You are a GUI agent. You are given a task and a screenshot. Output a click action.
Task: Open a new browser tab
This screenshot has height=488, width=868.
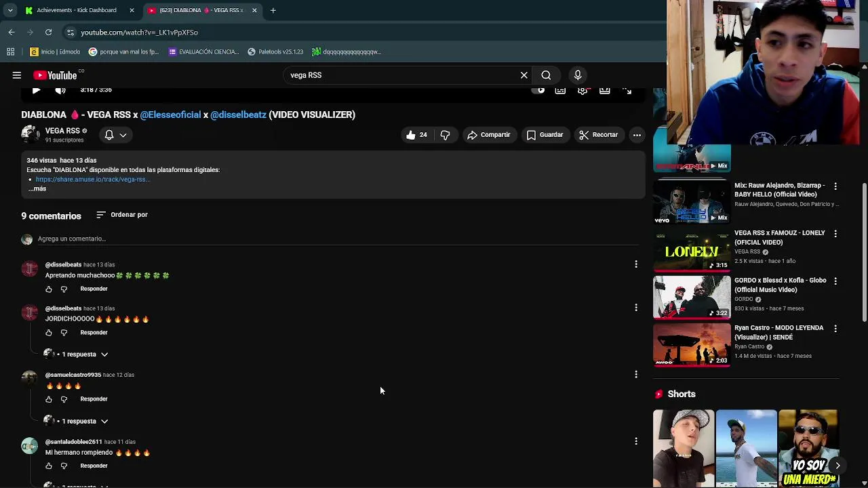coord(273,10)
